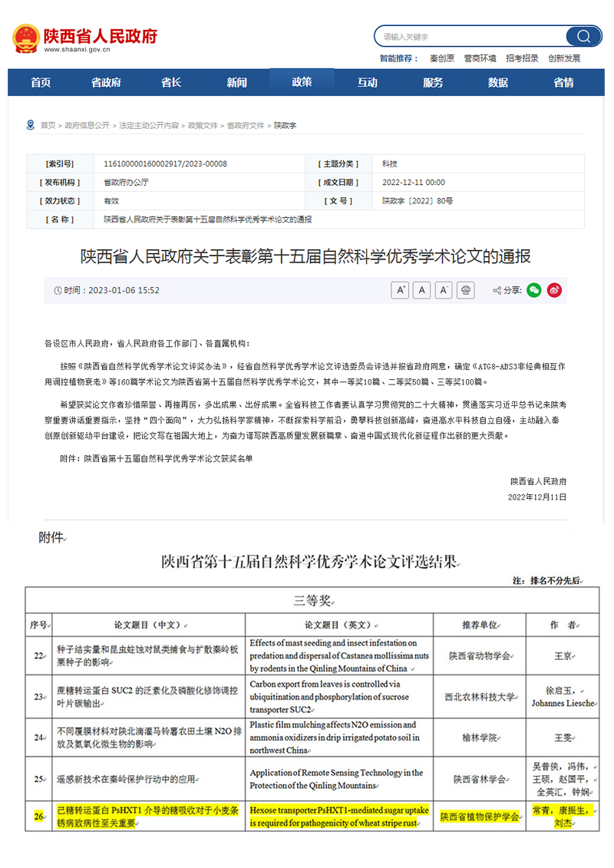614x868 pixels.
Task: Click the 营商环境 recommended link
Action: (x=480, y=58)
